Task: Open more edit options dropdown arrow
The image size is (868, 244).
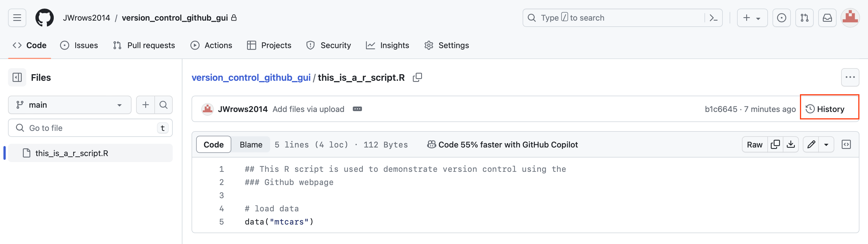Action: [x=826, y=144]
